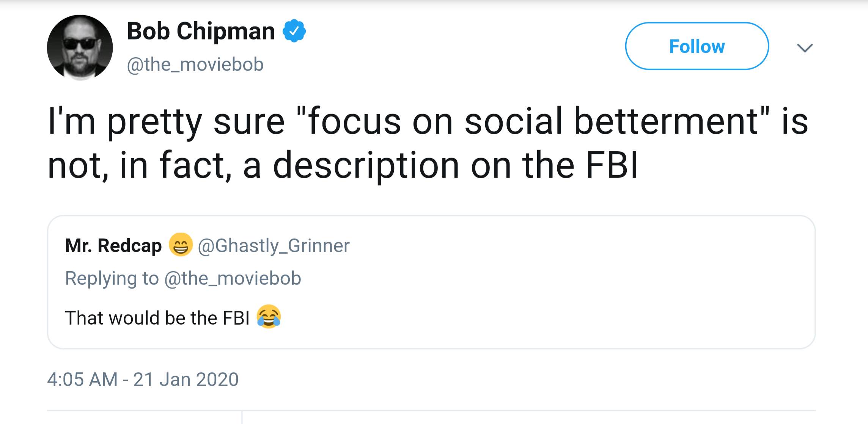This screenshot has height=424, width=868.
Task: Click Bob Chipman's profile avatar
Action: click(80, 47)
